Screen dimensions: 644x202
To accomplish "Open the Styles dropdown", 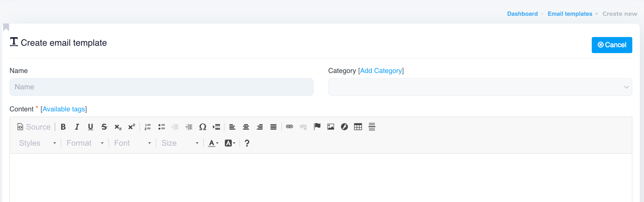I will [37, 143].
